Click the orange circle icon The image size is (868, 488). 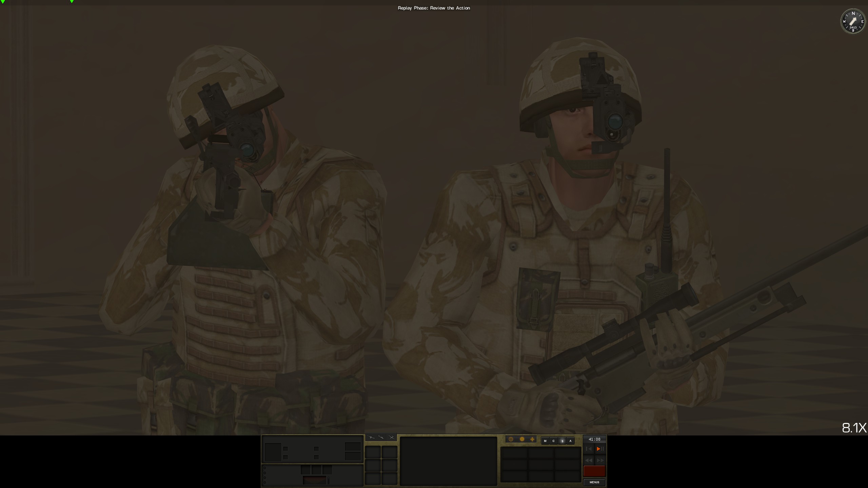point(522,439)
